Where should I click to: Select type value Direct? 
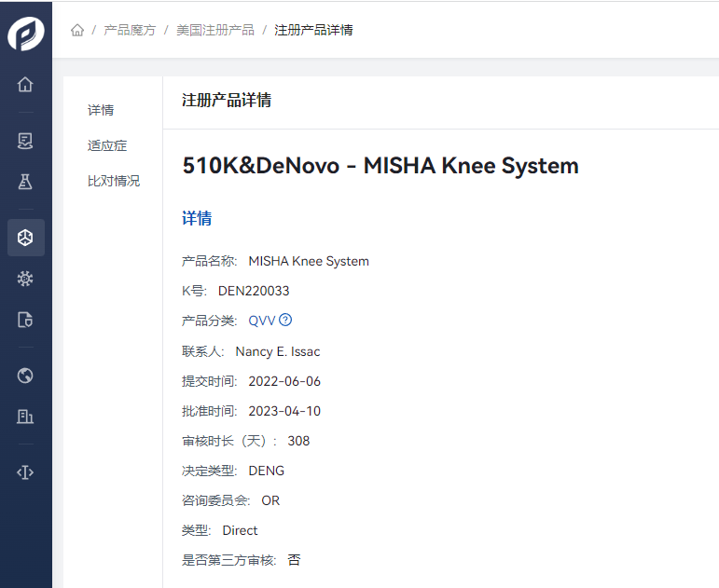[240, 530]
